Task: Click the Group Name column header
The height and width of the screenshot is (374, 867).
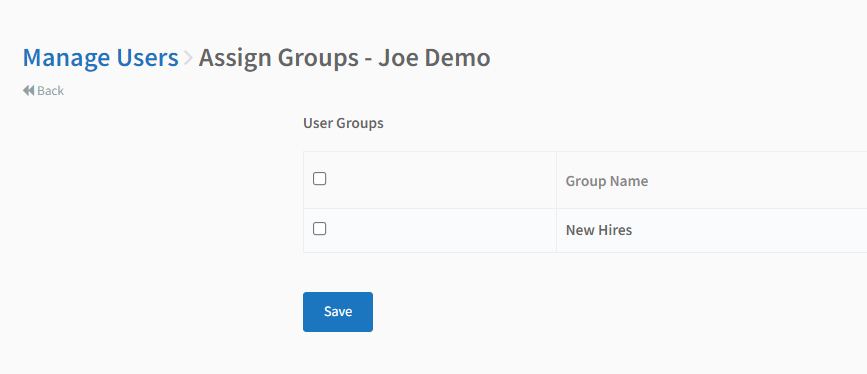Action: click(x=607, y=181)
